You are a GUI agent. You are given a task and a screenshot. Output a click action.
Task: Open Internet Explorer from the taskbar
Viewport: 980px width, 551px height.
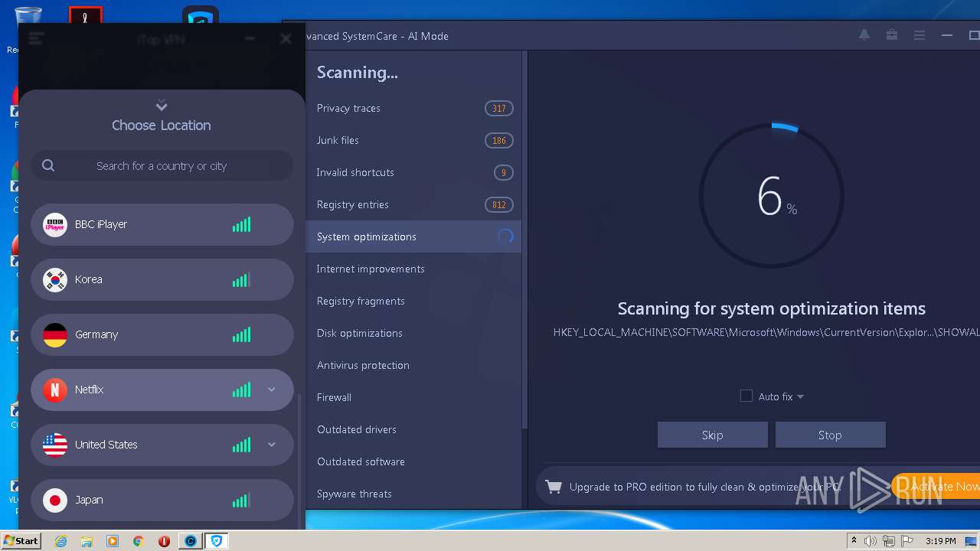point(61,541)
